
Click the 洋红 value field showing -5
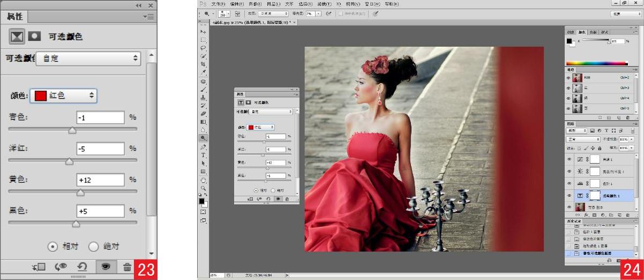tap(100, 149)
